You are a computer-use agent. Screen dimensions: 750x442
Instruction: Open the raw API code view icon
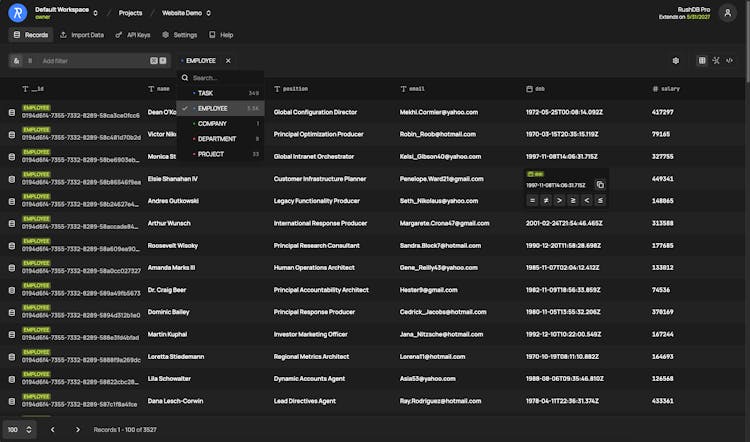tap(729, 60)
